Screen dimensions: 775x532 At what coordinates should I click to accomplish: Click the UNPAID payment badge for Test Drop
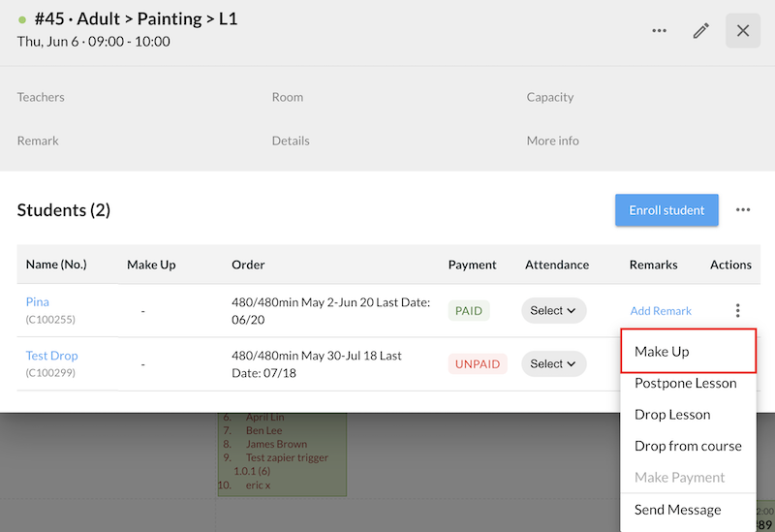(477, 364)
